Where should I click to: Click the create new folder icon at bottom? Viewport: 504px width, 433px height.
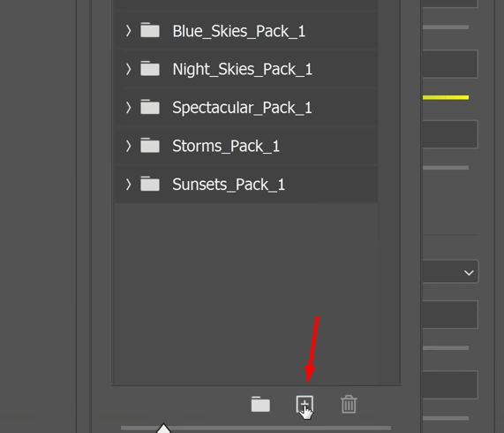pos(260,405)
